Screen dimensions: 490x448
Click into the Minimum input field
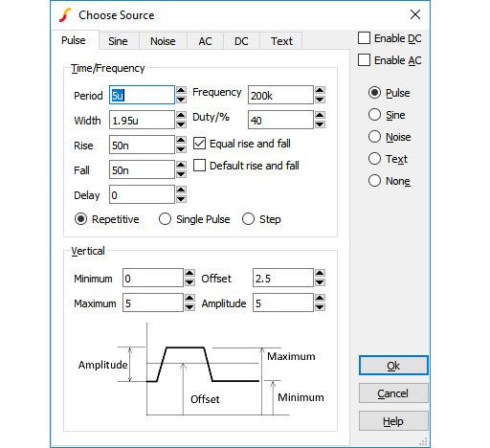tap(153, 279)
